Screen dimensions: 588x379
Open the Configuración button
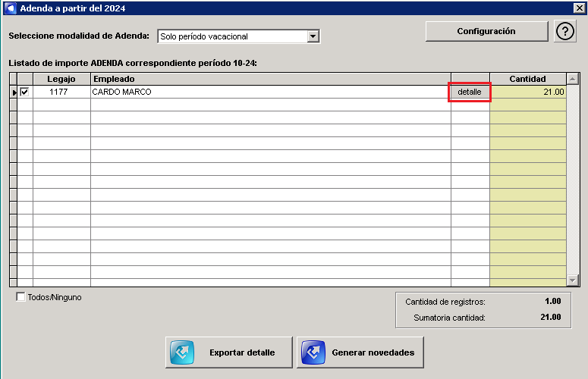pyautogui.click(x=486, y=31)
